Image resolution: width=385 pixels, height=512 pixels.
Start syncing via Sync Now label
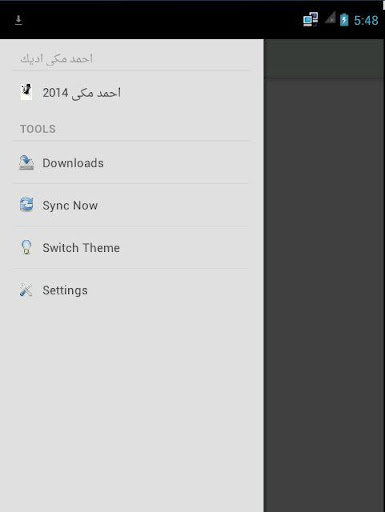[x=70, y=206]
